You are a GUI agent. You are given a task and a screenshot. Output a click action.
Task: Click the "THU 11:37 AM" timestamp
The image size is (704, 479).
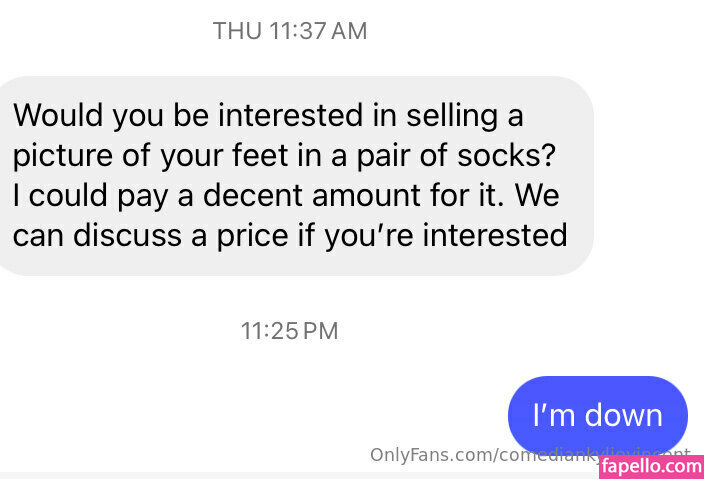coord(290,31)
